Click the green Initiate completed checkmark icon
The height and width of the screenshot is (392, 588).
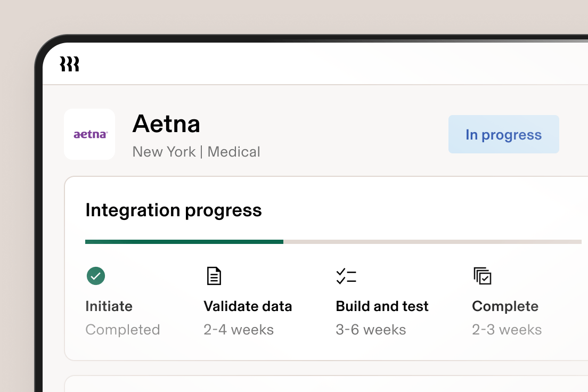95,276
